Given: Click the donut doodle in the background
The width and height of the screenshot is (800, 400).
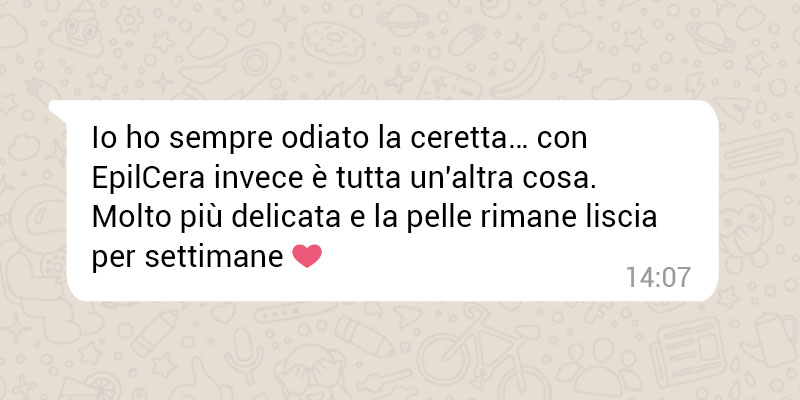Looking at the screenshot, I should point(334,43).
